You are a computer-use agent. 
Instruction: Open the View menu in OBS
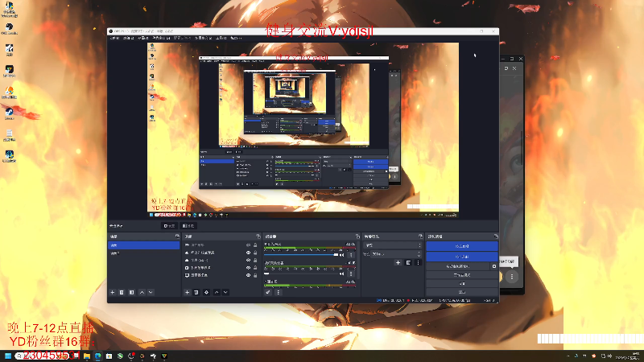tap(142, 38)
